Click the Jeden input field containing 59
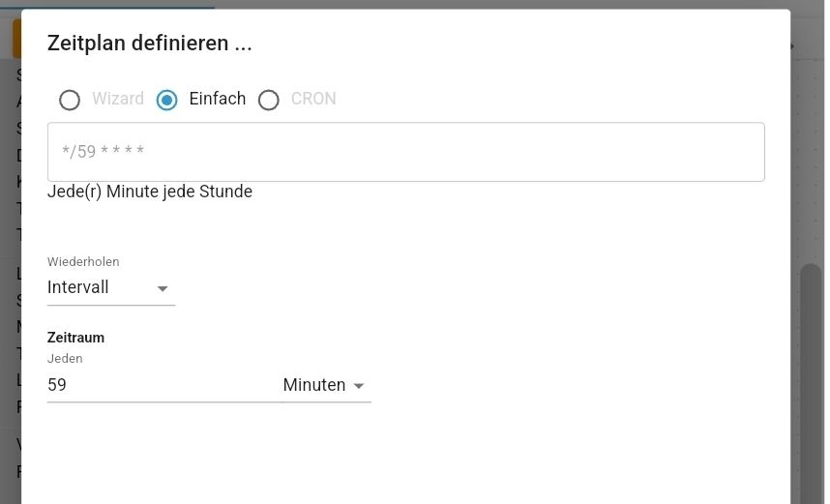The image size is (830, 504). 163,385
